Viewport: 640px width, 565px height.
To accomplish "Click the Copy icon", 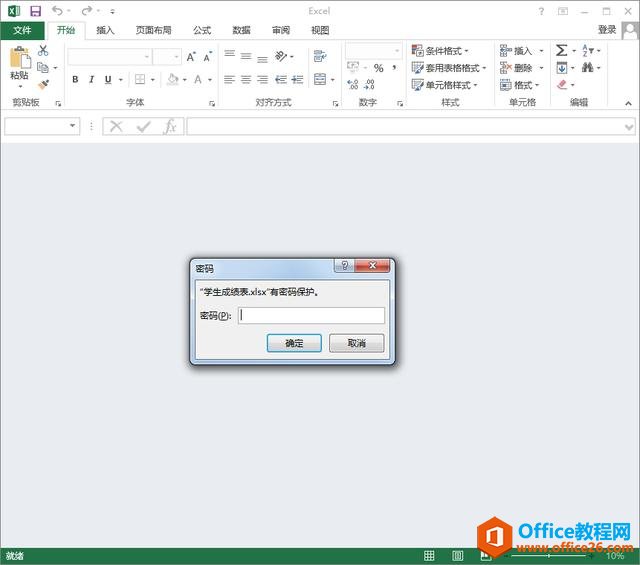I will click(x=43, y=67).
